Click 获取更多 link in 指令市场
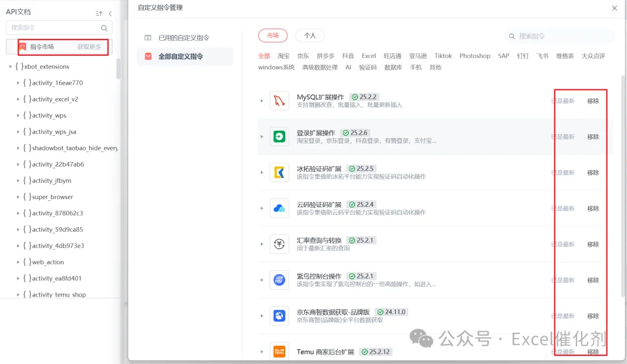This screenshot has height=364, width=627. click(x=89, y=47)
